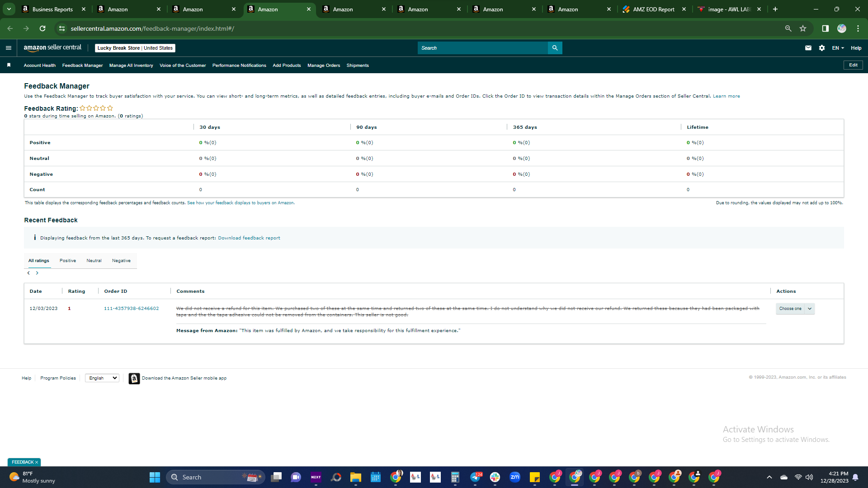Go to next feedback page arrow
The height and width of the screenshot is (488, 868).
click(37, 273)
